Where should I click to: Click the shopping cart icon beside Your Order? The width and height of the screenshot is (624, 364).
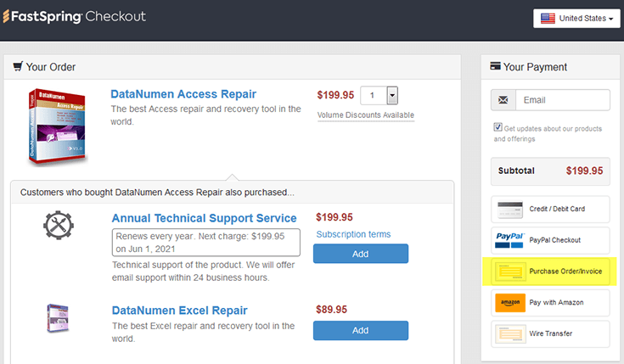click(18, 66)
